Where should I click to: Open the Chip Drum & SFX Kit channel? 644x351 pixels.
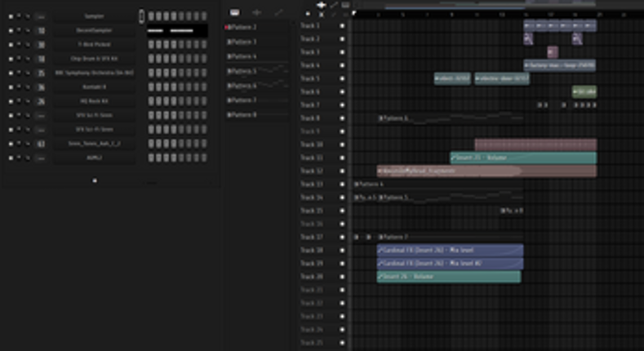[95, 59]
